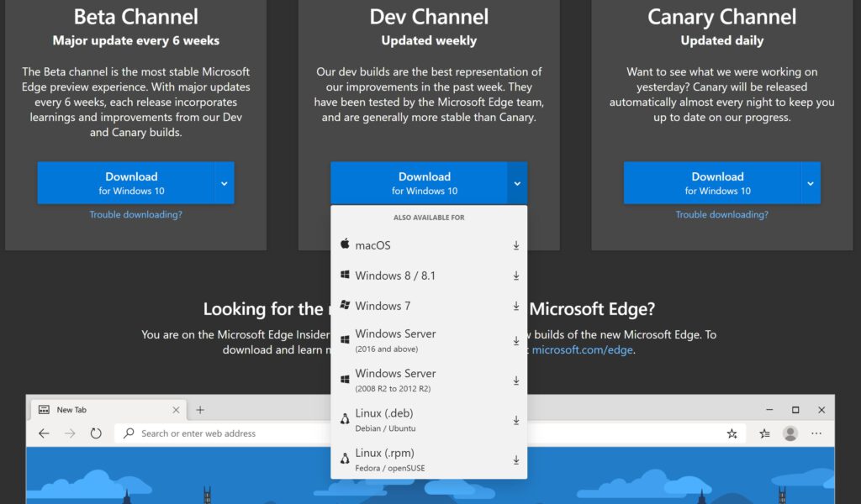Select Windows Server (2016 and above) entry

tap(429, 340)
